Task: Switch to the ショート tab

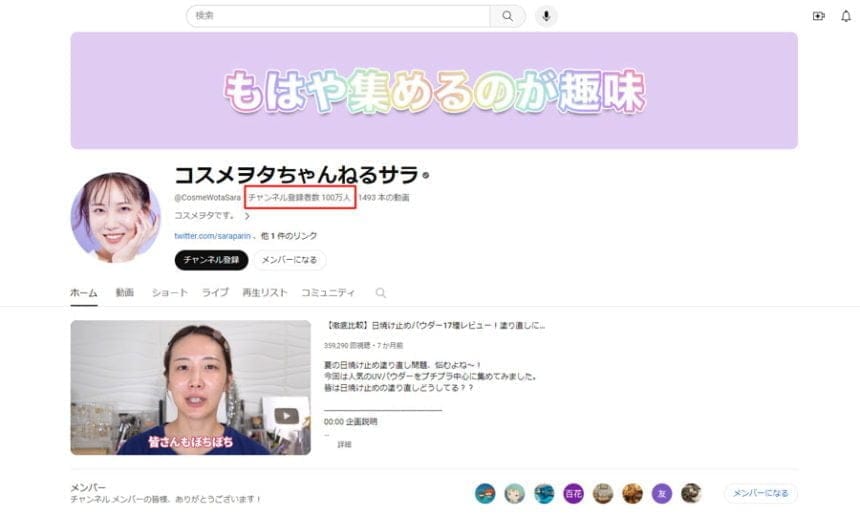Action: coord(169,293)
